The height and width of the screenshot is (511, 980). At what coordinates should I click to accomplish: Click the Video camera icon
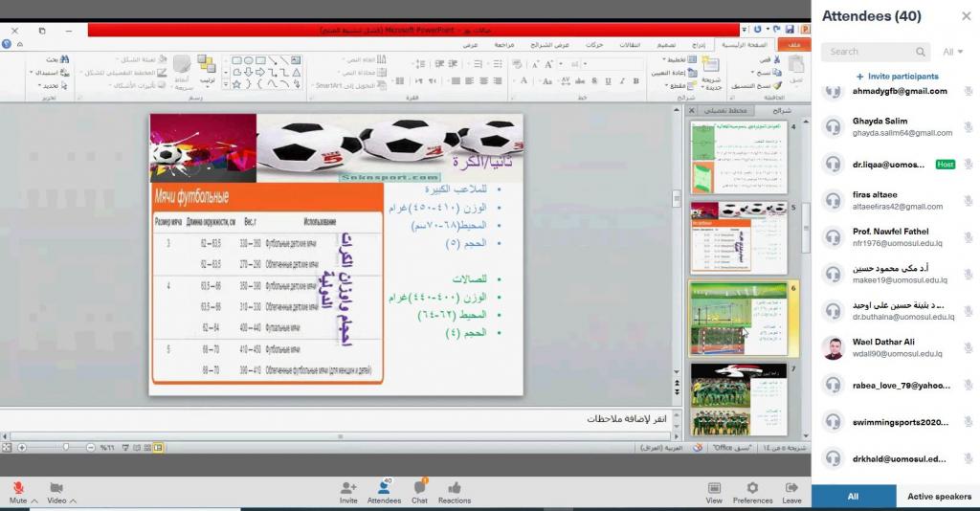(56, 487)
